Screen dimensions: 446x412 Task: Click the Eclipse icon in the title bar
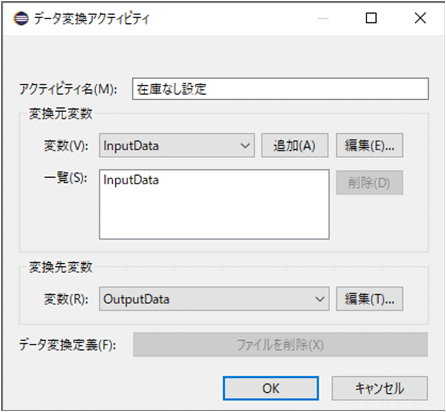[21, 18]
